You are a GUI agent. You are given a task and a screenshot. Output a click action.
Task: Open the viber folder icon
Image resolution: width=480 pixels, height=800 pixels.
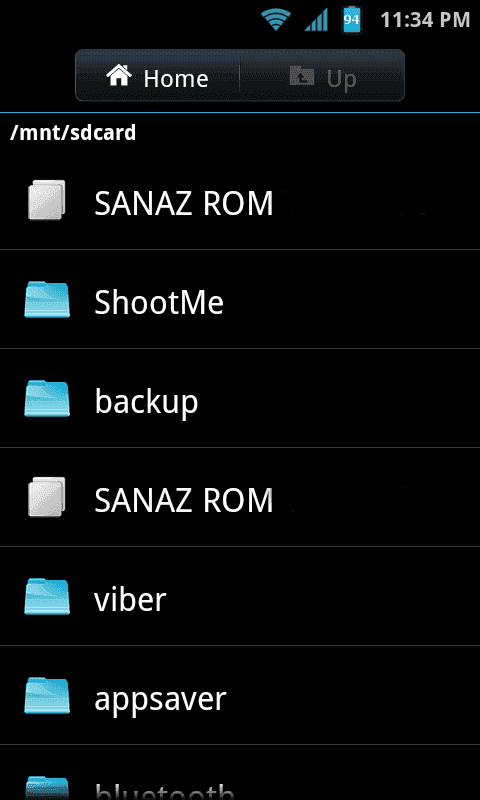click(47, 596)
